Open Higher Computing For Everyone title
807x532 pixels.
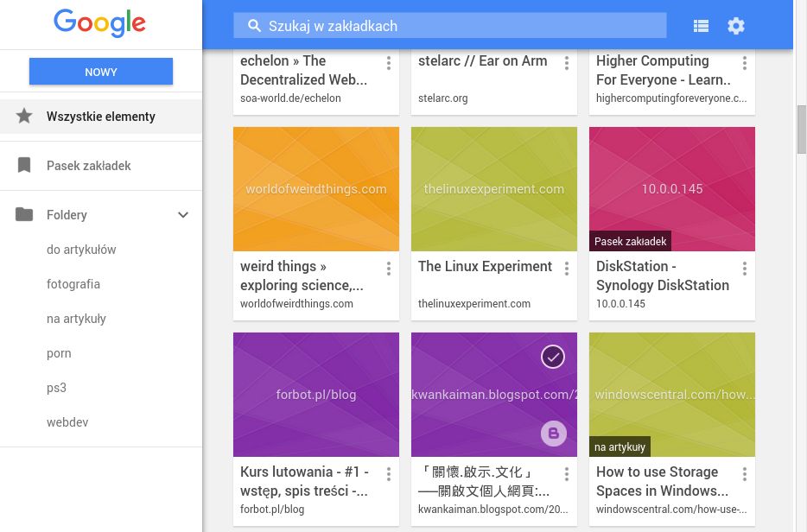(x=664, y=70)
